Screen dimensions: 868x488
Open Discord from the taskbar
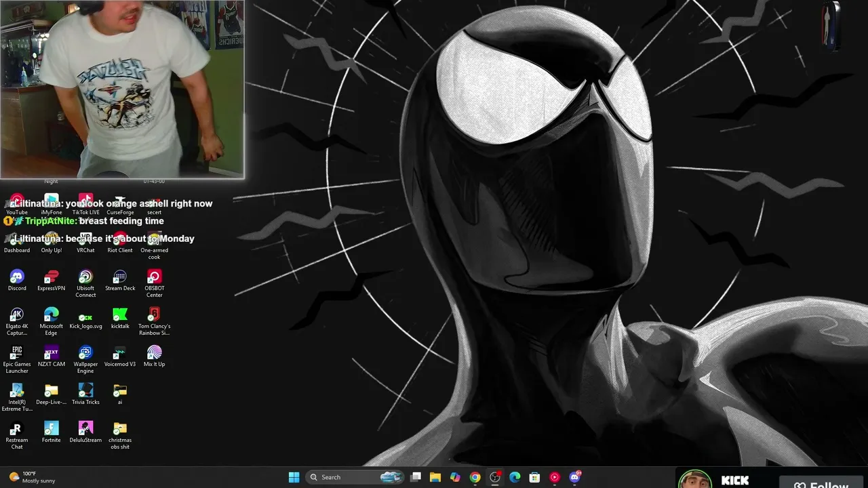point(575,477)
